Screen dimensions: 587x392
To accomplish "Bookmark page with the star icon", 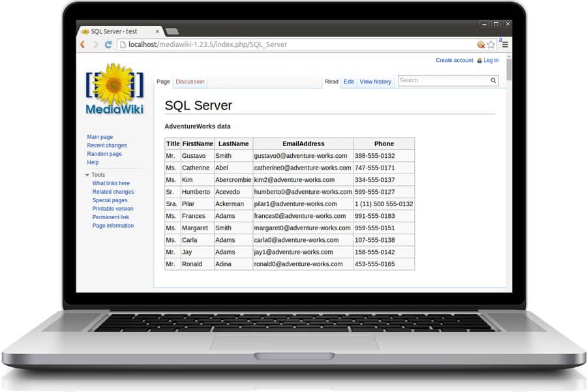I will click(x=491, y=44).
